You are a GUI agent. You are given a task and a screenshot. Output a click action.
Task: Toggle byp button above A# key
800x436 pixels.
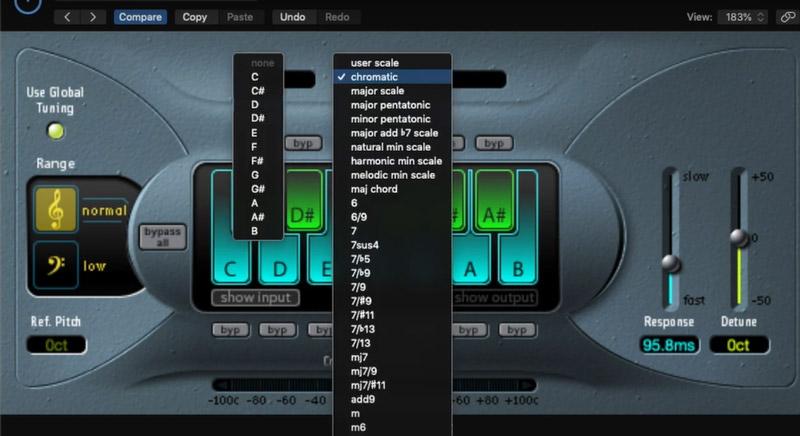(493, 143)
